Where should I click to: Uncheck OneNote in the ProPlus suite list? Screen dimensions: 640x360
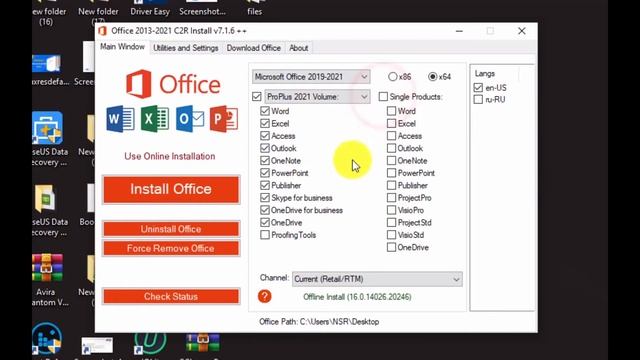point(265,160)
